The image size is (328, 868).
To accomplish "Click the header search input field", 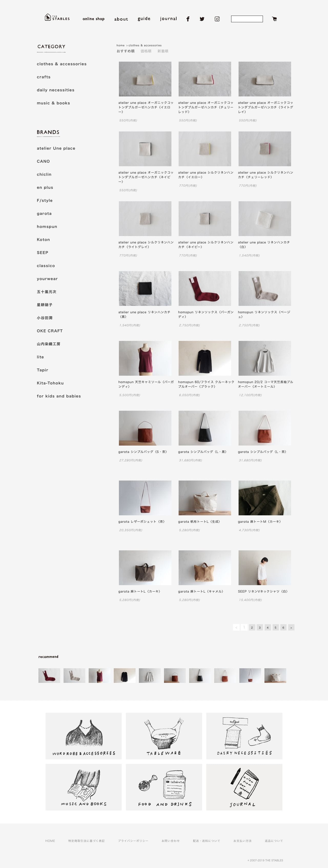I will (x=247, y=19).
